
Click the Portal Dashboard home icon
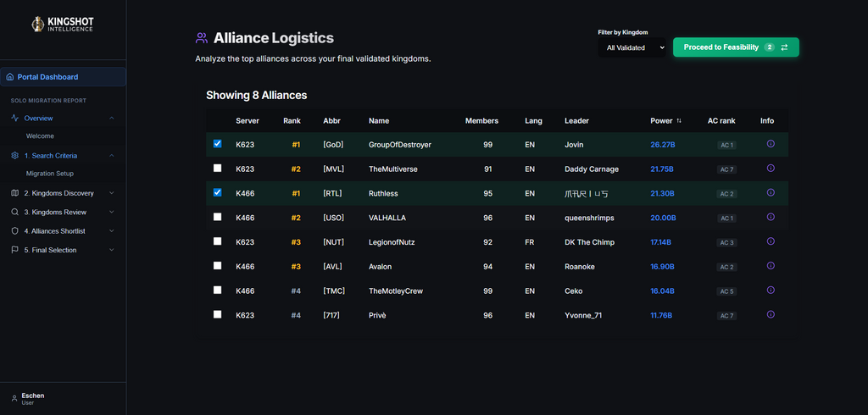(x=10, y=77)
